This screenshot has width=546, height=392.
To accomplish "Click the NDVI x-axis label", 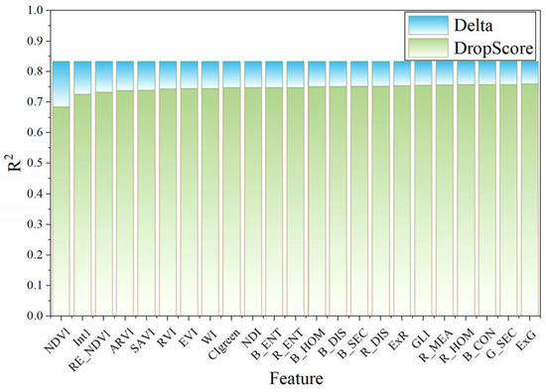I will click(x=58, y=340).
